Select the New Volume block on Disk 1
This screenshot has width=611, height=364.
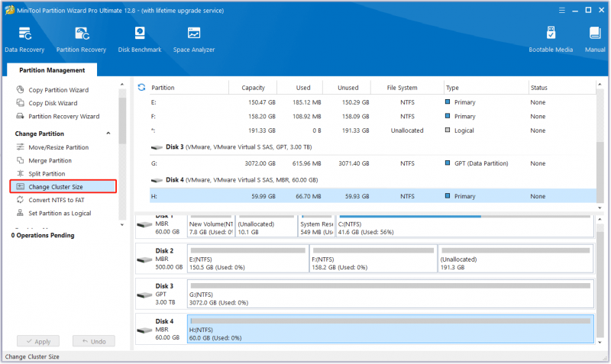tap(211, 226)
